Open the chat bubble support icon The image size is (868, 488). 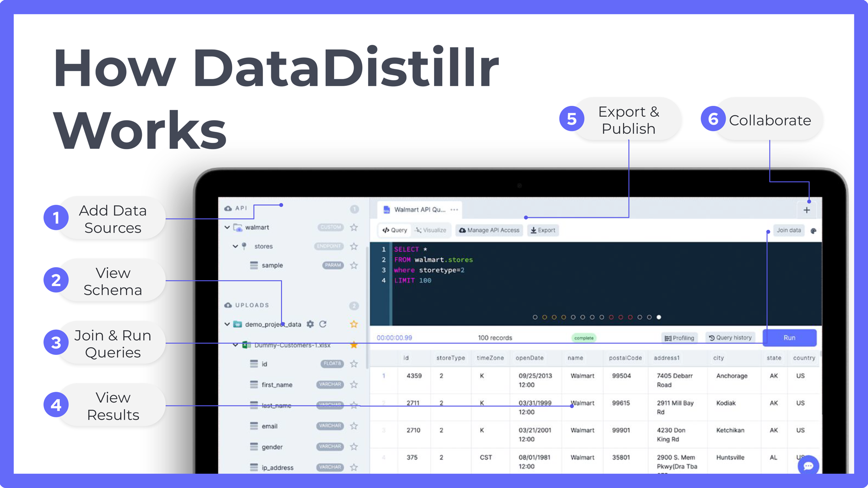coord(808,466)
